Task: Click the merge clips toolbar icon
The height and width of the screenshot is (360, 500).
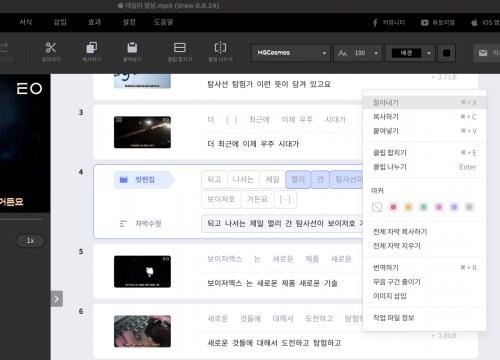Action: [x=180, y=48]
